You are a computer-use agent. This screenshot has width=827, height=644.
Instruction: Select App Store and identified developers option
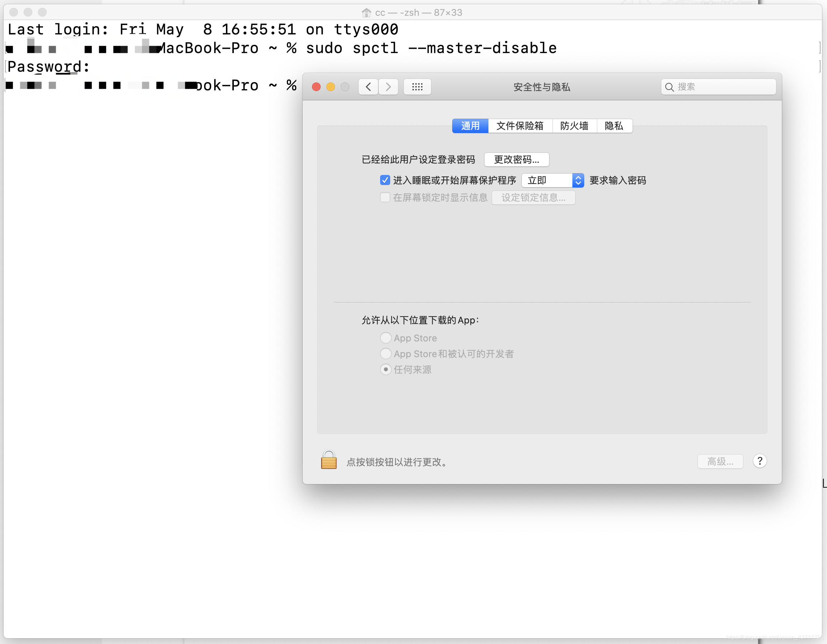(x=386, y=354)
